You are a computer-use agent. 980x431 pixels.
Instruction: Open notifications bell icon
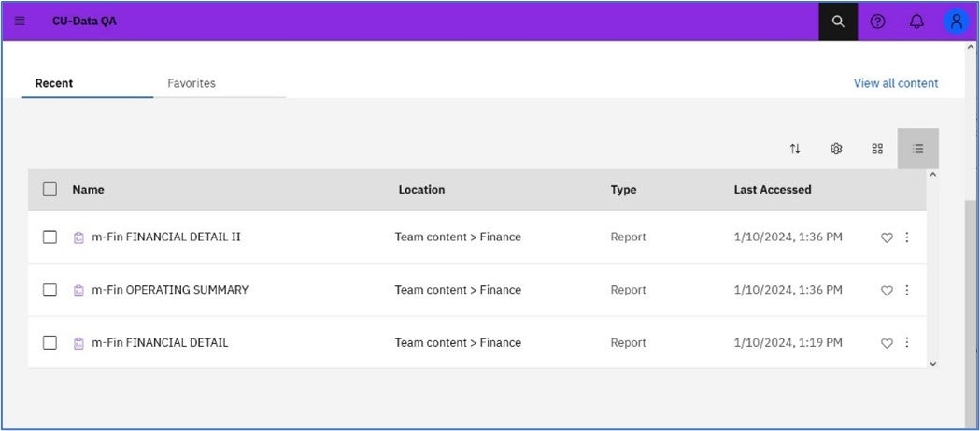(916, 22)
